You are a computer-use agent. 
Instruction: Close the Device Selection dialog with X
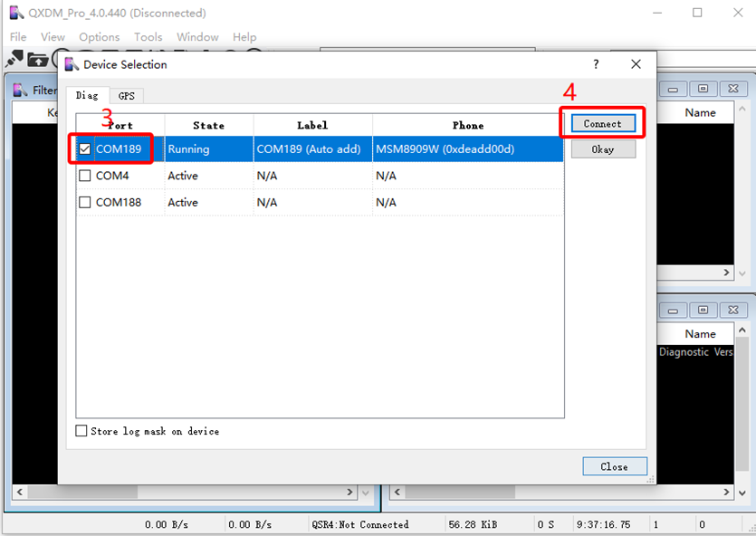tap(636, 64)
